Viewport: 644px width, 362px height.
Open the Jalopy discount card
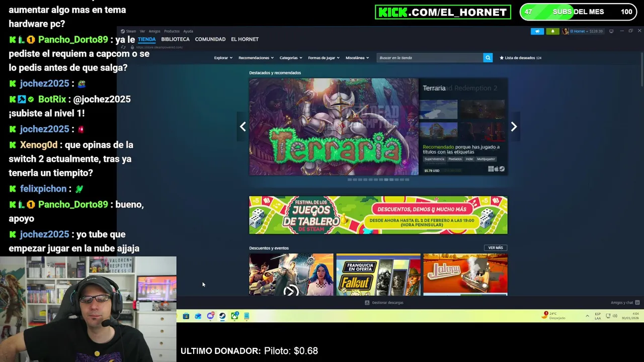point(465,275)
